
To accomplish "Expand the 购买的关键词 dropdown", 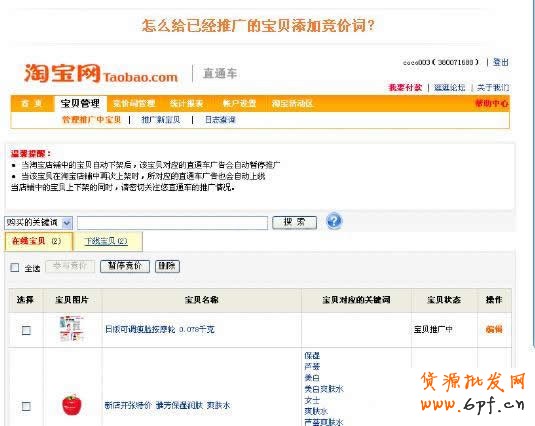I will pyautogui.click(x=38, y=223).
